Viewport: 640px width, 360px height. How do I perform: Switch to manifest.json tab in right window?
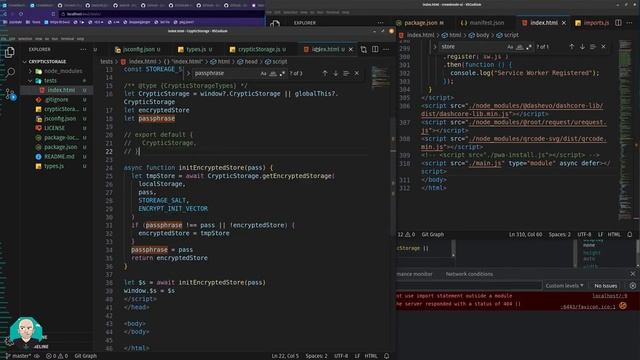pos(486,23)
